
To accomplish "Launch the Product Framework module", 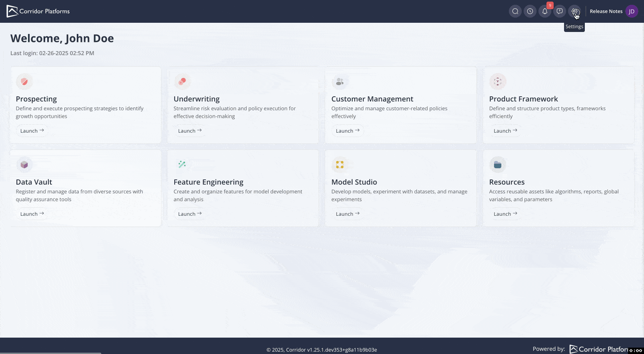I will point(505,131).
